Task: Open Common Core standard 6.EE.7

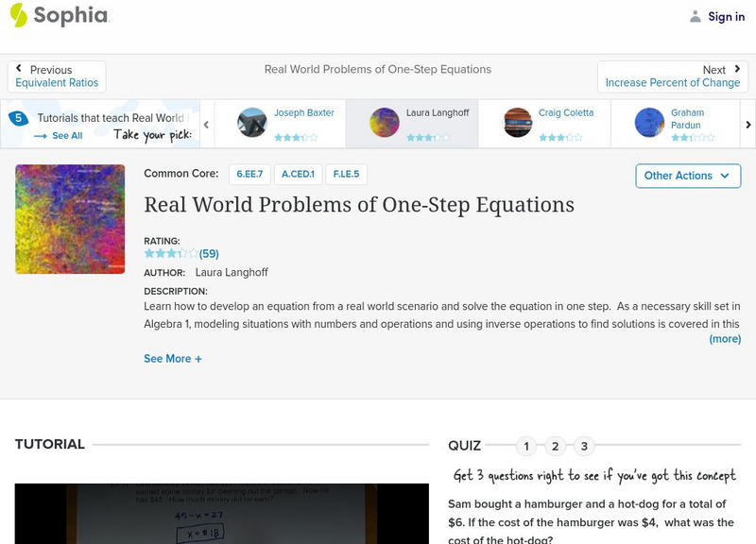Action: pos(249,174)
